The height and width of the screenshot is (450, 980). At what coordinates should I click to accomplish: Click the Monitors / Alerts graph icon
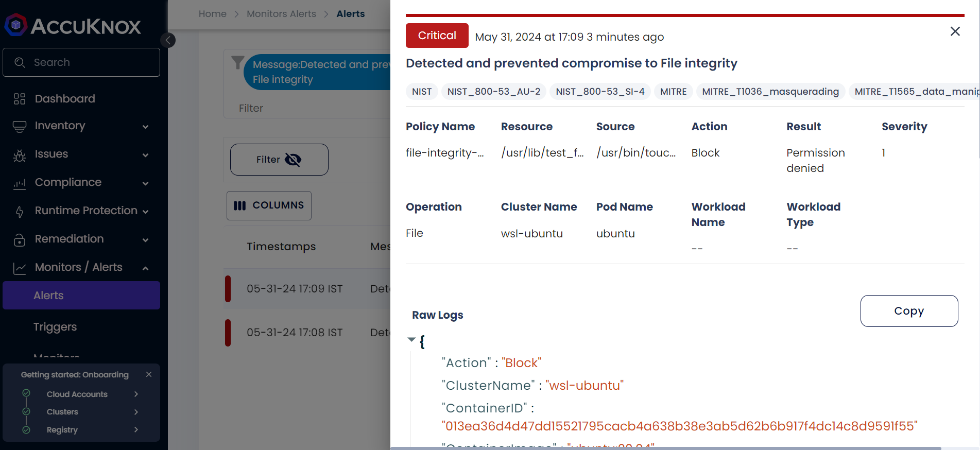click(20, 268)
